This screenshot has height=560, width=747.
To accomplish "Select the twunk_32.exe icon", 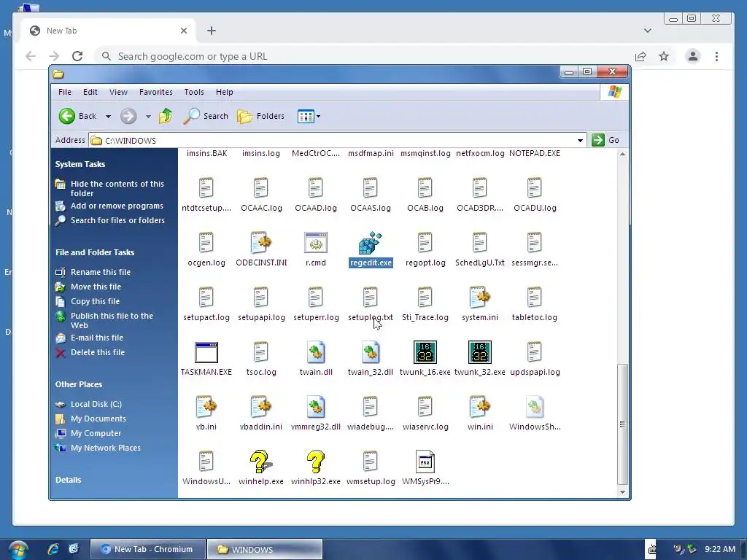I will (x=480, y=352).
